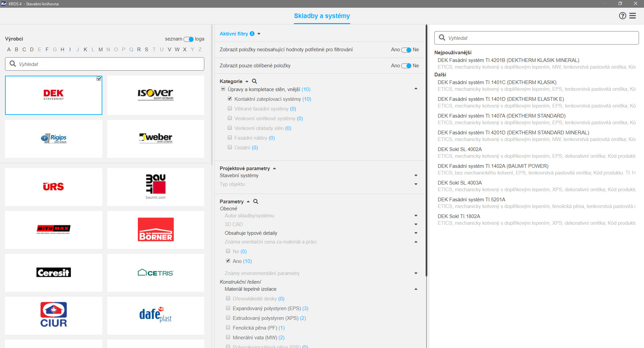Select the ISOVER manufacturer logo
This screenshot has height=348, width=644.
(x=156, y=95)
